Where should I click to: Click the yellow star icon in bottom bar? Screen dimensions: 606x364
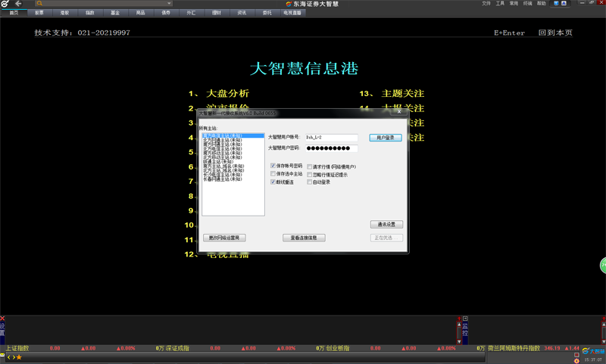(x=19, y=356)
